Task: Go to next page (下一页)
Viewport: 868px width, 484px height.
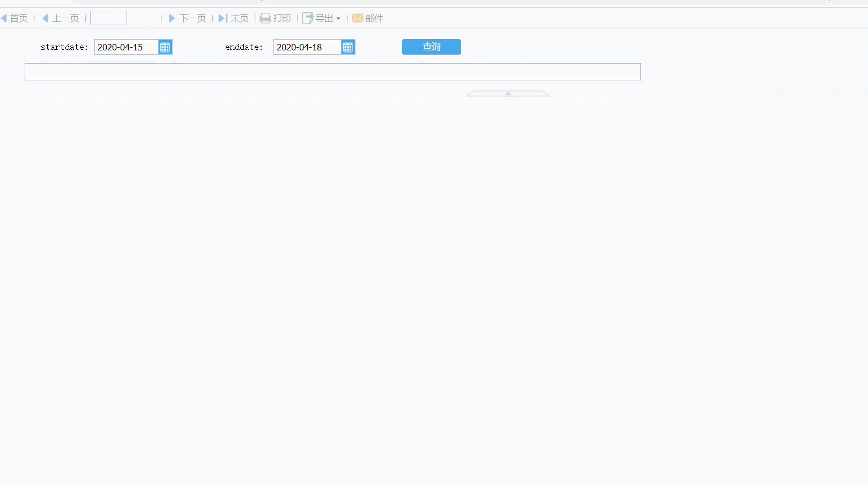Action: click(x=187, y=18)
